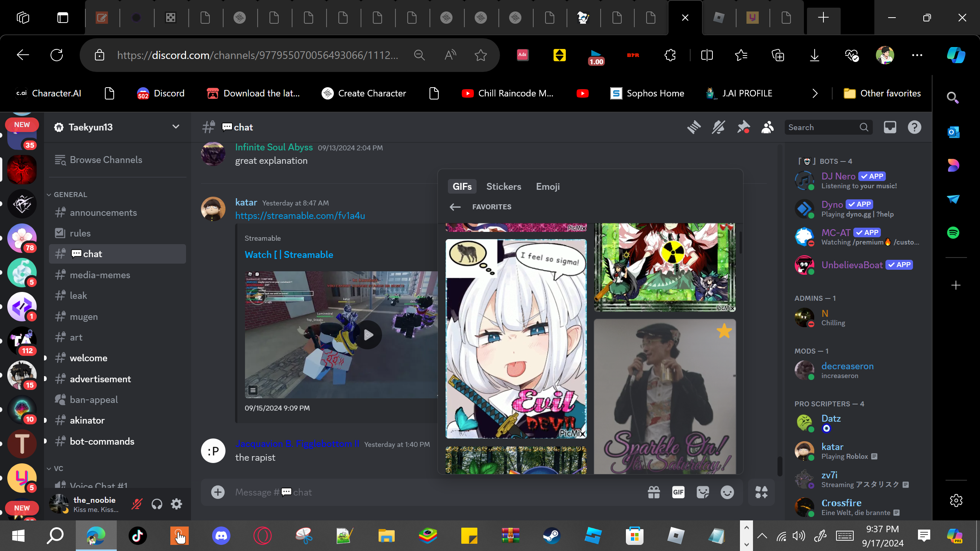Open pinned messages icon
The width and height of the screenshot is (980, 551).
pos(743,127)
